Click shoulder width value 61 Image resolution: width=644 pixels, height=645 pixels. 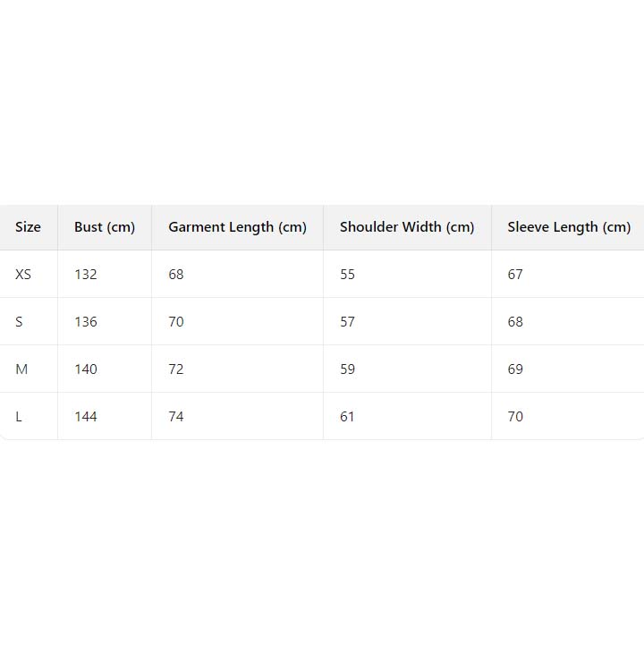pos(348,417)
